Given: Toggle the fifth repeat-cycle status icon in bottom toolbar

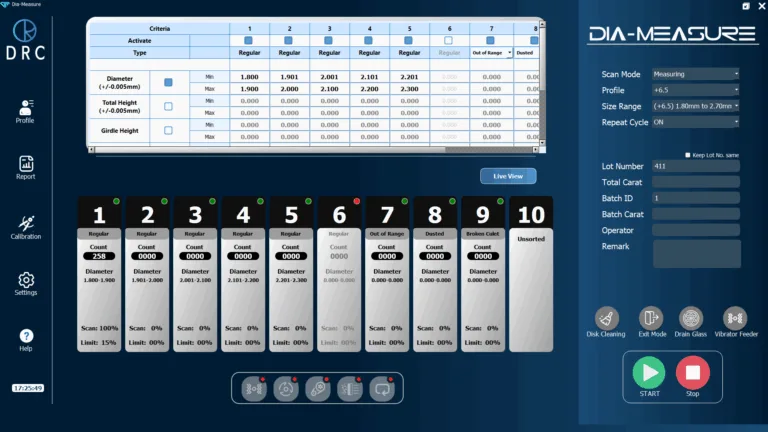Looking at the screenshot, I should click(x=382, y=389).
